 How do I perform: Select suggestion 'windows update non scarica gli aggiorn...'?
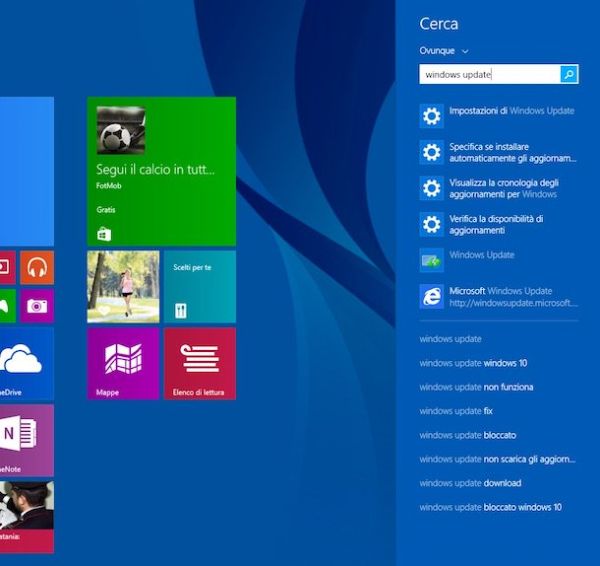pos(497,459)
